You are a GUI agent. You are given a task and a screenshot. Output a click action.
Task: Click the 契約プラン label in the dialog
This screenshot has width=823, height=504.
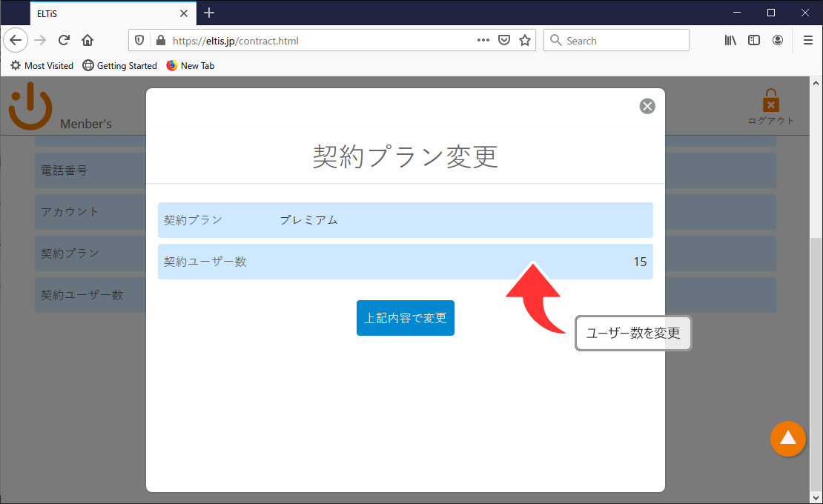tap(194, 220)
